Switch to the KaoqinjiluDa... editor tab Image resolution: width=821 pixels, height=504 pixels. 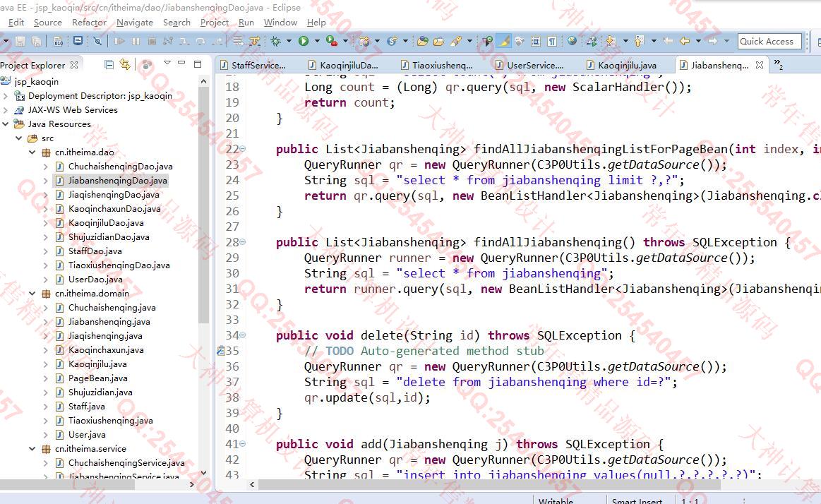344,66
